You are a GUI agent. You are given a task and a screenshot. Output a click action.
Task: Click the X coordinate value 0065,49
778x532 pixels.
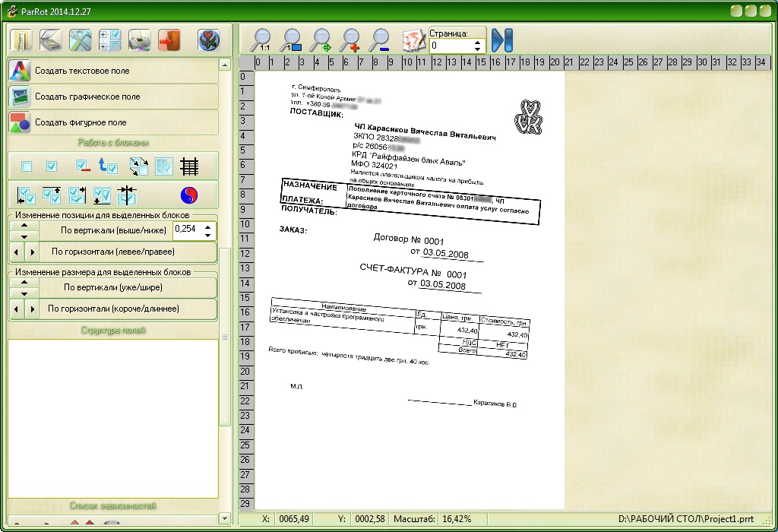click(294, 519)
